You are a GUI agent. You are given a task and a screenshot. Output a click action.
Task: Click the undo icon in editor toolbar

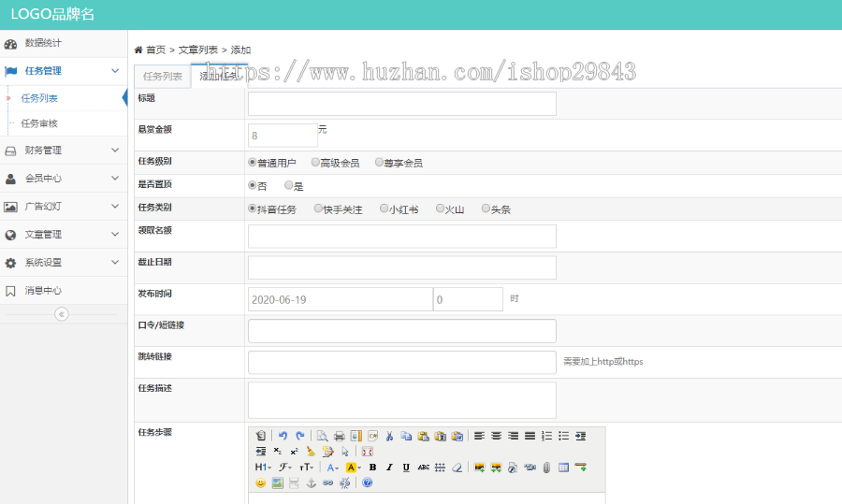pos(283,436)
